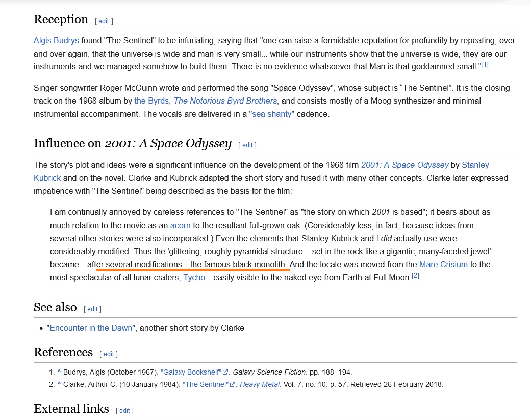Click the Reception heading
Screen dimensions: 531x420
[61, 19]
